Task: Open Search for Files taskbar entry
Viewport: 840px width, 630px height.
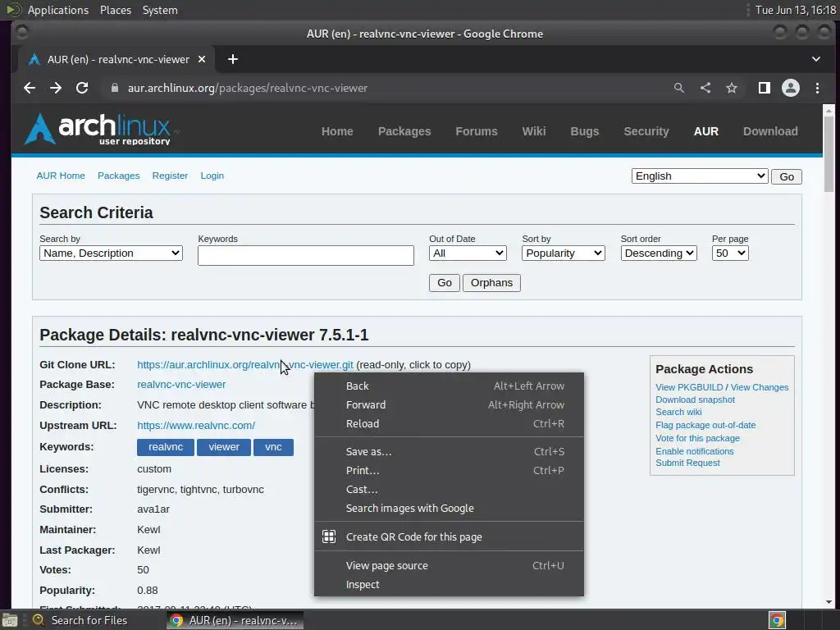Action: pos(80,620)
